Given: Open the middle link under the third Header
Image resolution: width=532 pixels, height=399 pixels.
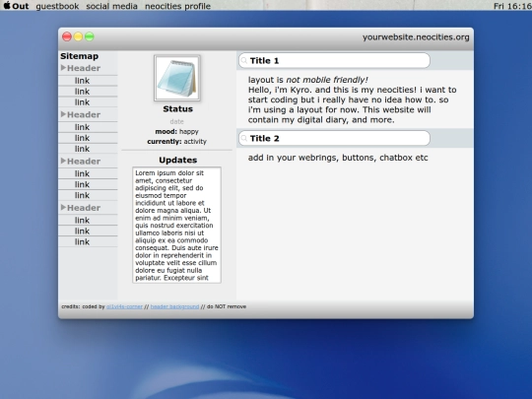Looking at the screenshot, I should 82,184.
